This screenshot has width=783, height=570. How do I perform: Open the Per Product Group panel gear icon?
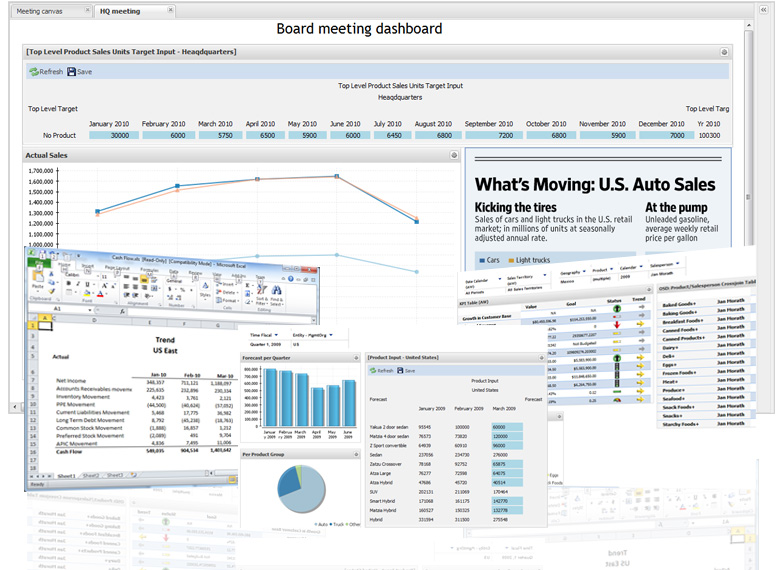click(356, 455)
